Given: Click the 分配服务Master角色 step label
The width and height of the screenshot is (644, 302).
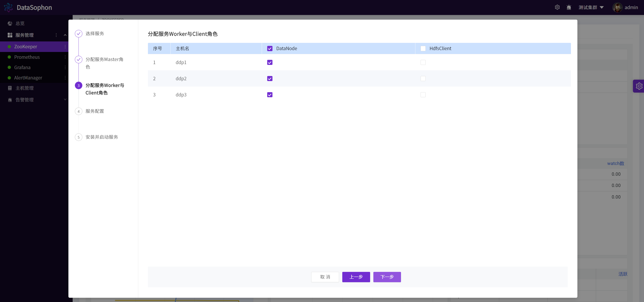Looking at the screenshot, I should (x=104, y=63).
